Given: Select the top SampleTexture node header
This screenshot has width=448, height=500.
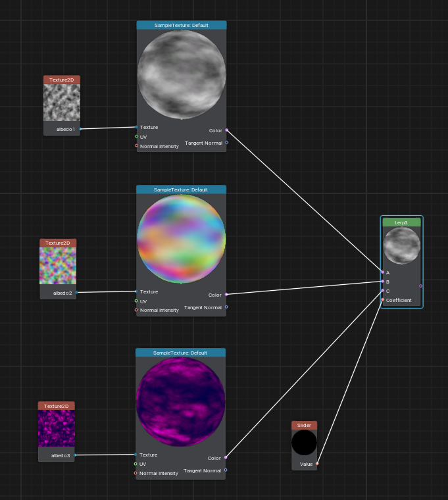Looking at the screenshot, I should click(182, 25).
